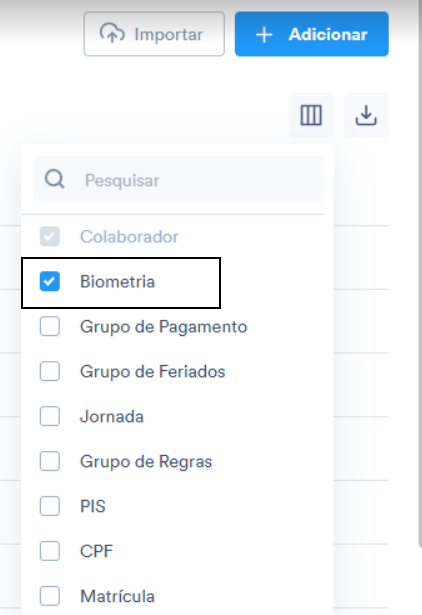Enable the Grupo de Pagamento checkbox
This screenshot has width=422, height=615.
coord(50,326)
